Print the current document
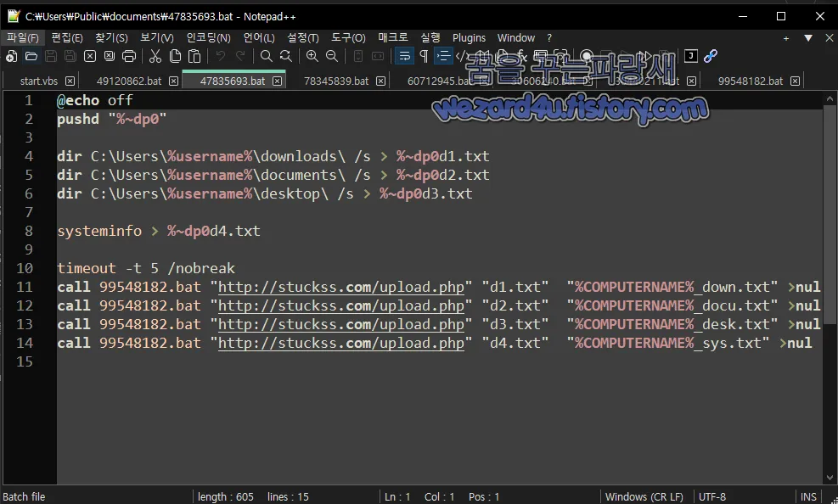838x504 pixels. point(129,56)
